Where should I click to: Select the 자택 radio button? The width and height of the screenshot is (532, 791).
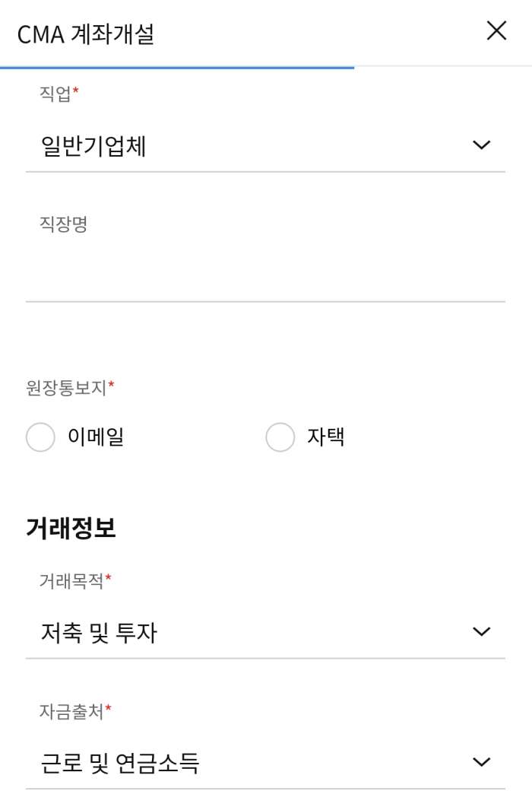[x=280, y=437]
